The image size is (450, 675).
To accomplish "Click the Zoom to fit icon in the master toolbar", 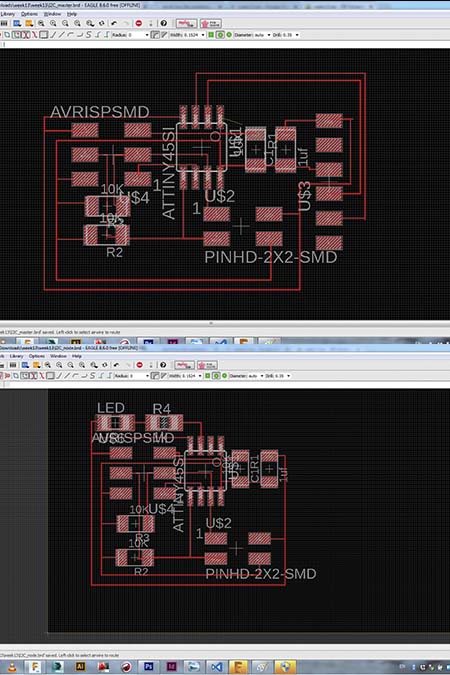I will point(41,23).
